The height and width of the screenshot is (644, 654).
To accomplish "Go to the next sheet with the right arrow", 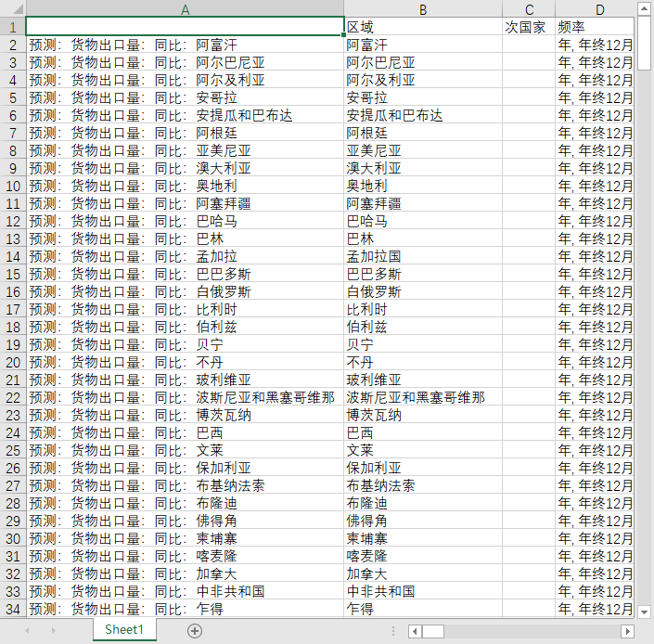I will point(54,630).
